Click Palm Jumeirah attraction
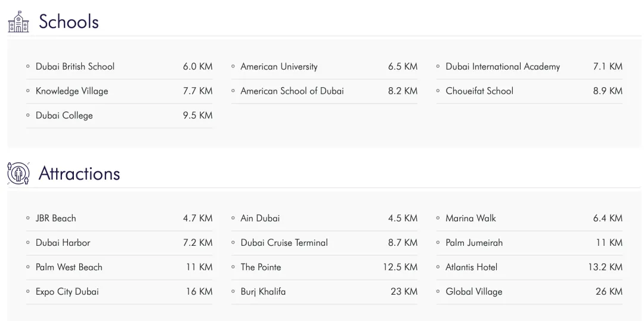The width and height of the screenshot is (644, 321). coord(474,243)
